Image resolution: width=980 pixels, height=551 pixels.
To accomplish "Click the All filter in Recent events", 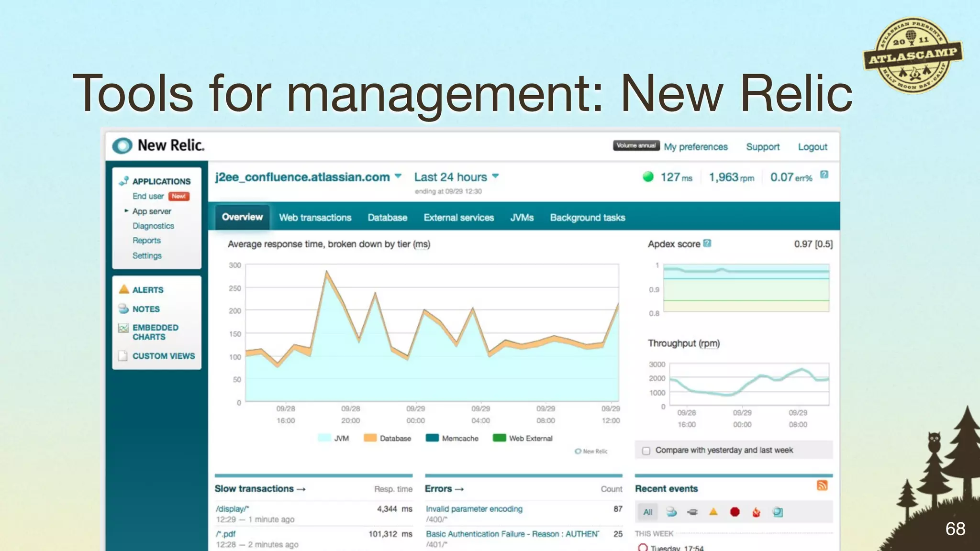I will 647,512.
